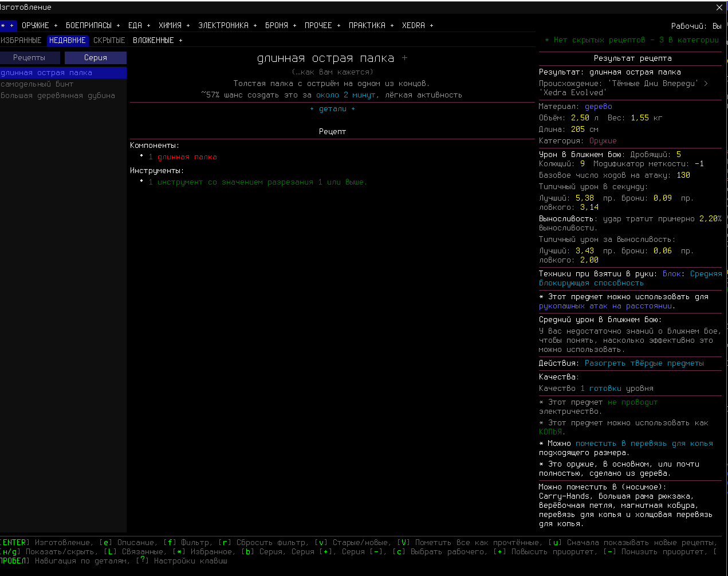The width and height of the screenshot is (728, 576).
Task: Click the около 2 минут time estimate
Action: 346,95
